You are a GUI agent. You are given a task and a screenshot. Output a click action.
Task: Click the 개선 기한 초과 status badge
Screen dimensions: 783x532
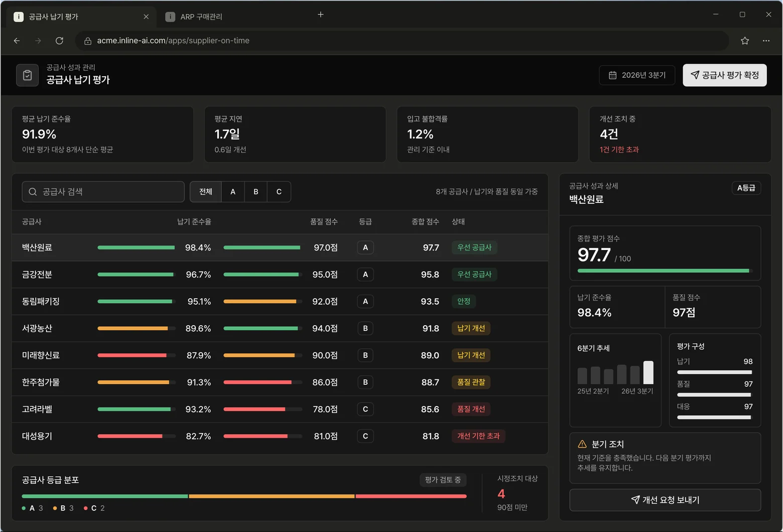(x=478, y=436)
